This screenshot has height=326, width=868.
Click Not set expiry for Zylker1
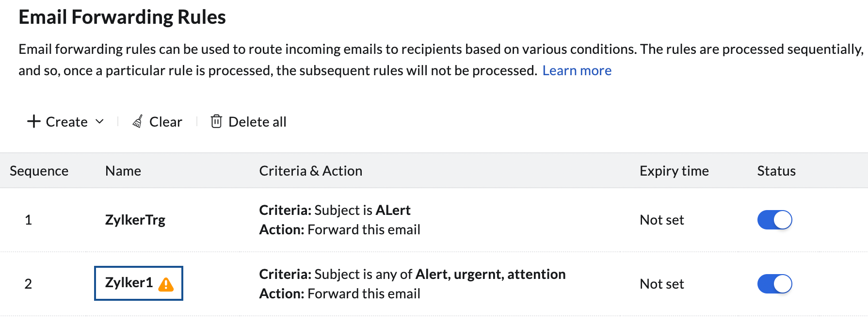pyautogui.click(x=662, y=284)
